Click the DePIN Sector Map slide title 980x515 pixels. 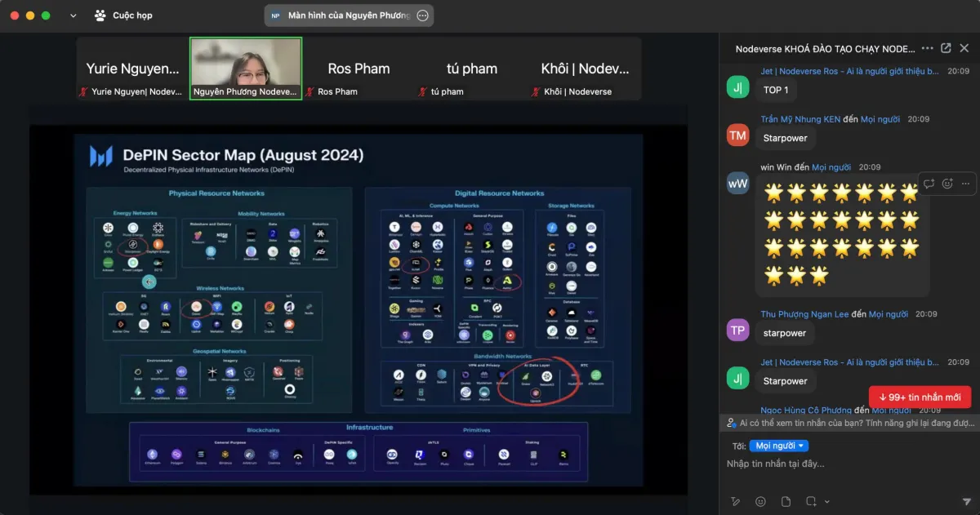pyautogui.click(x=243, y=155)
